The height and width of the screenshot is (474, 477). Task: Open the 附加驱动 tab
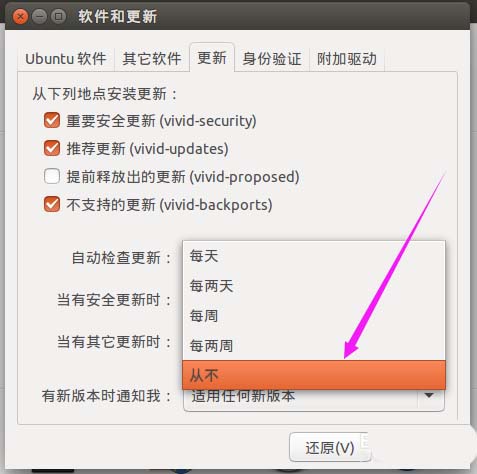click(347, 59)
